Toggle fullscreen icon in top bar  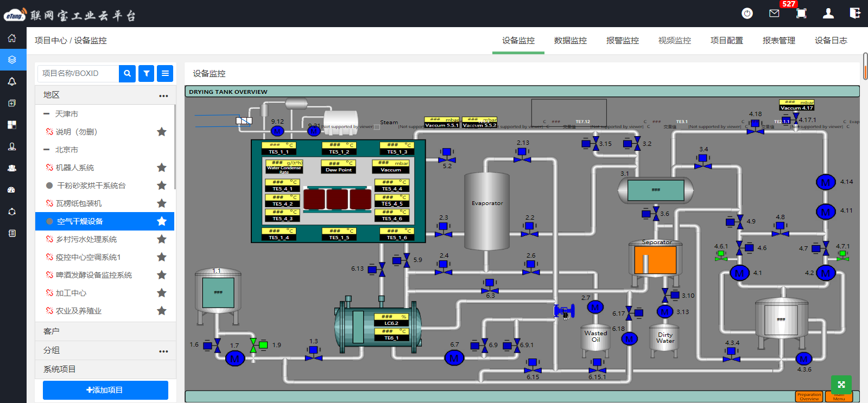click(x=801, y=14)
